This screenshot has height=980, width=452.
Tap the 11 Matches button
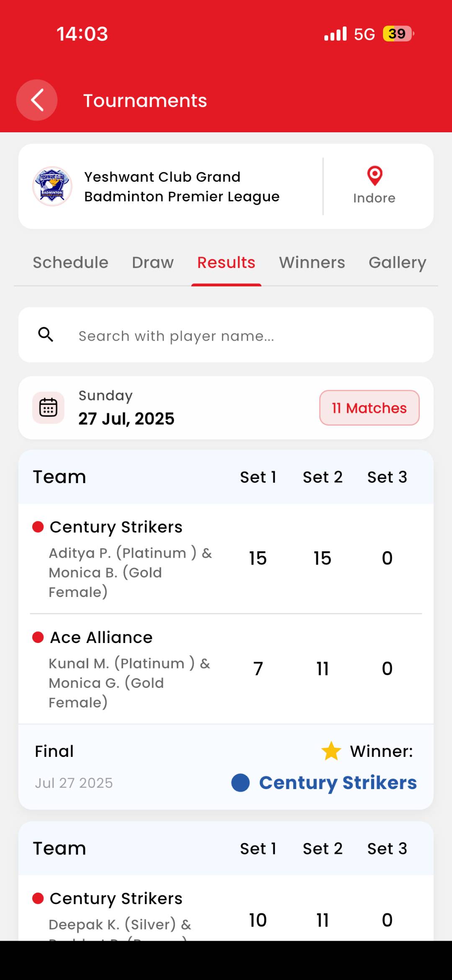369,408
